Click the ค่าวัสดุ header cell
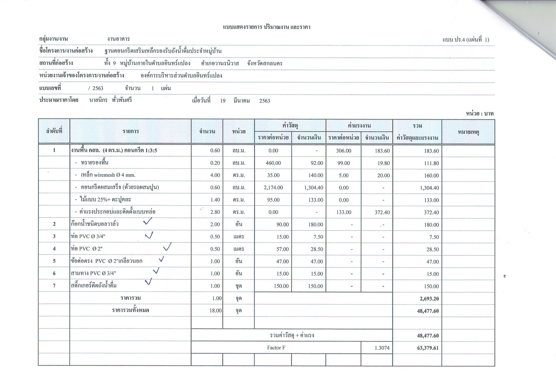Screen dimensions: 556x392 (290, 126)
